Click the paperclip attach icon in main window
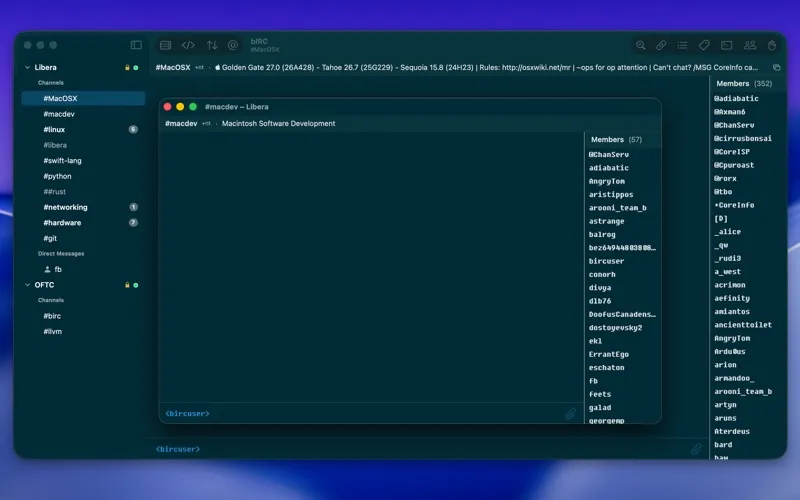 (x=696, y=449)
